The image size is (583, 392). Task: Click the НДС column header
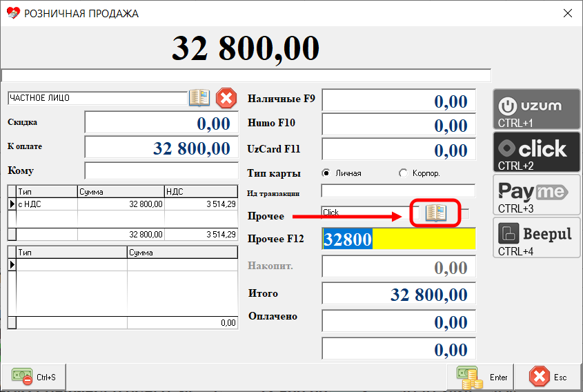(x=201, y=192)
